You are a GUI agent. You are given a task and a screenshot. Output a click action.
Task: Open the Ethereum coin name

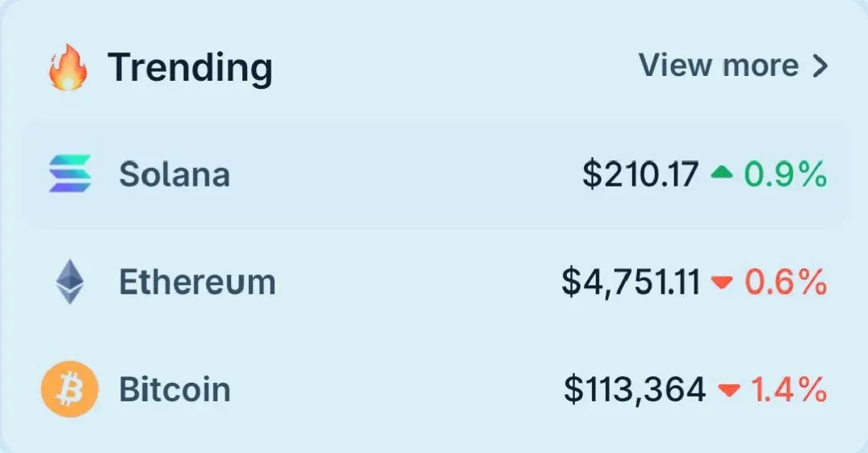pos(197,282)
